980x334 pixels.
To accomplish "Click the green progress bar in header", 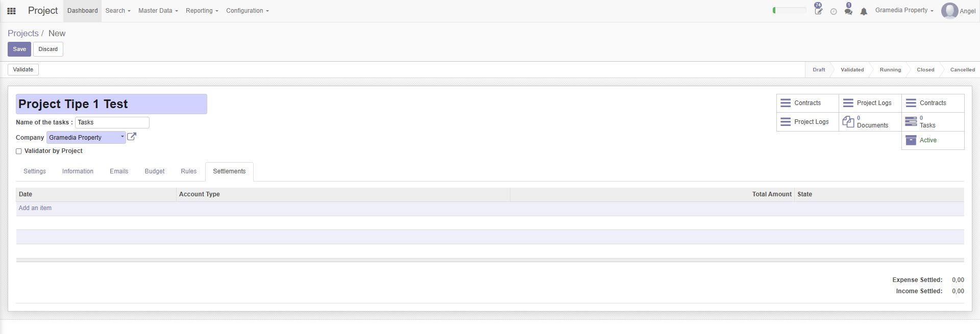I will [789, 10].
